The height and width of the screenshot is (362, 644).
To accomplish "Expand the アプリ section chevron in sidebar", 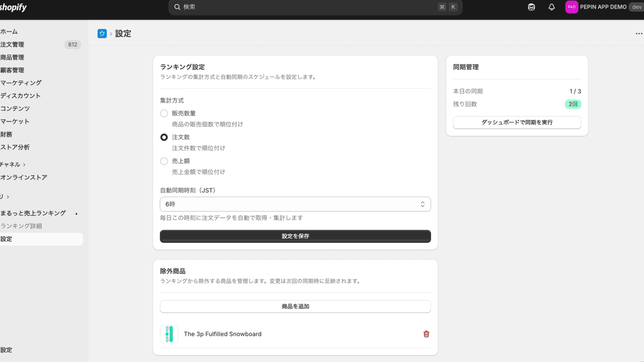I will click(8, 197).
